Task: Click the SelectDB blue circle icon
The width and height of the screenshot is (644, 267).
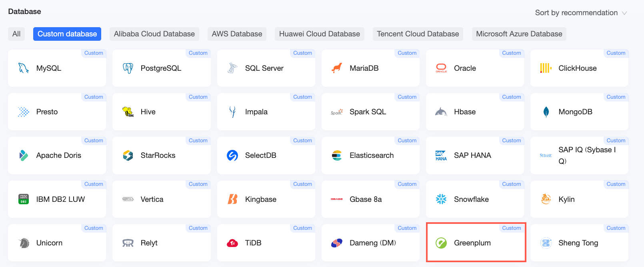Action: pyautogui.click(x=232, y=155)
